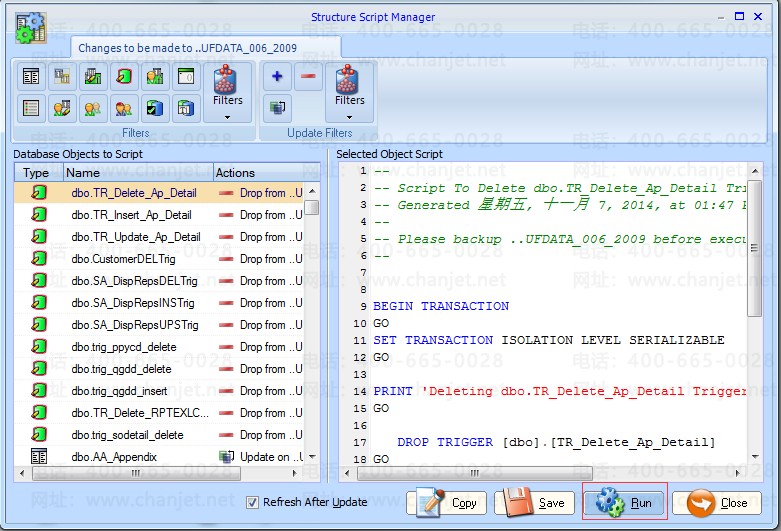Click the trigger filter icon in Filters
Screen dimensions: 781x531
pyautogui.click(x=124, y=76)
